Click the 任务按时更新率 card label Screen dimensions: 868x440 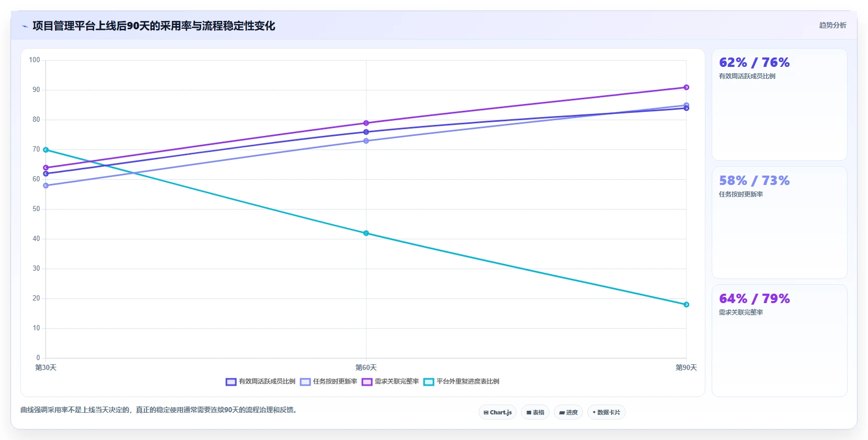coord(740,194)
